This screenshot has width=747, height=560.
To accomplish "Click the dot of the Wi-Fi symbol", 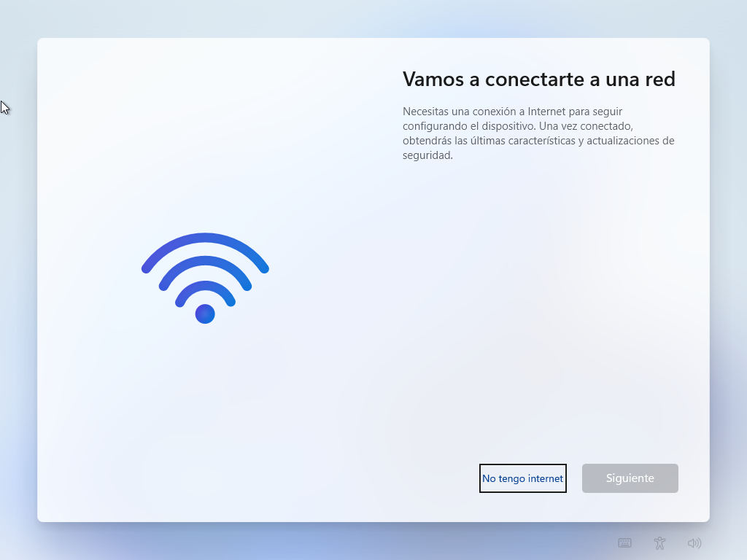I will pos(205,314).
